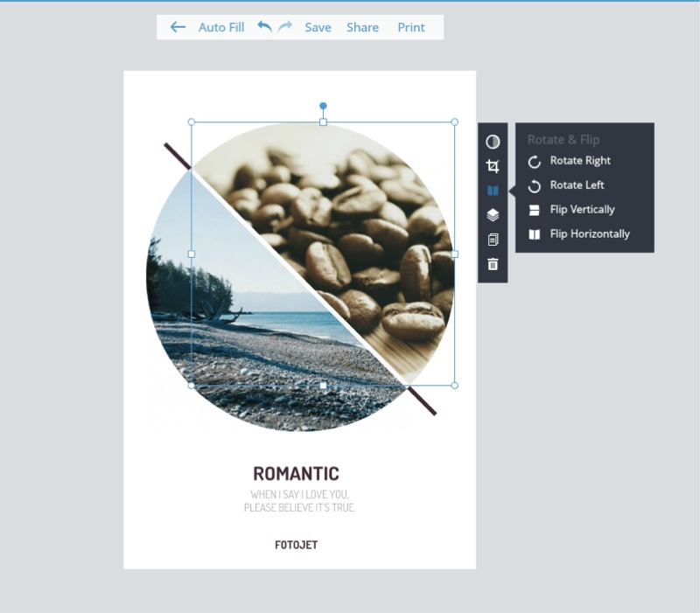Select the crop tool icon
Viewport: 700px width, 613px height.
pyautogui.click(x=493, y=166)
